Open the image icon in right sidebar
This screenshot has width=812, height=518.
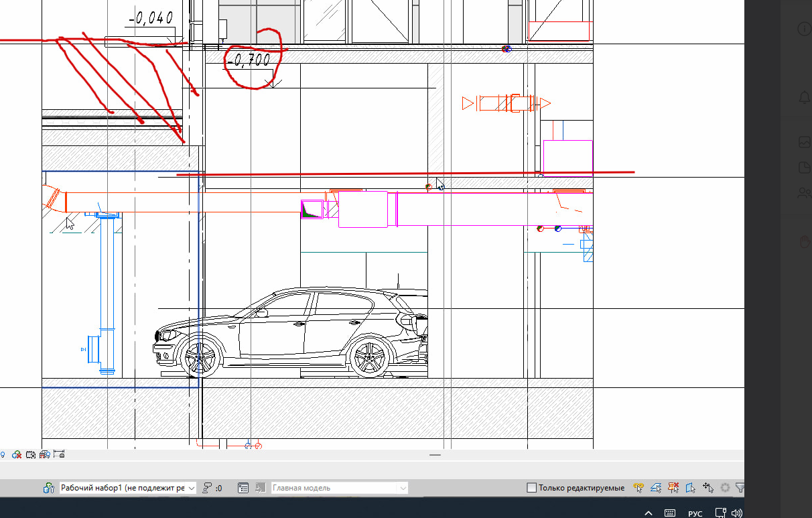click(805, 142)
